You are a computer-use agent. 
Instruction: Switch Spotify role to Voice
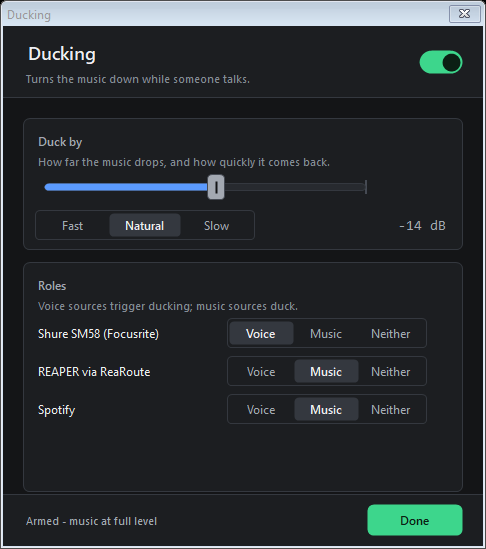click(261, 410)
